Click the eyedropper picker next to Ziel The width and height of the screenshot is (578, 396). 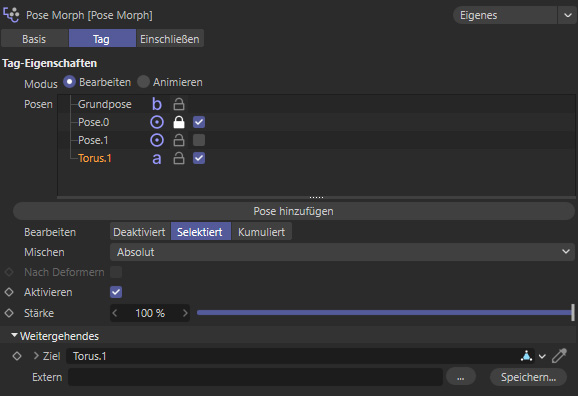[x=559, y=356]
